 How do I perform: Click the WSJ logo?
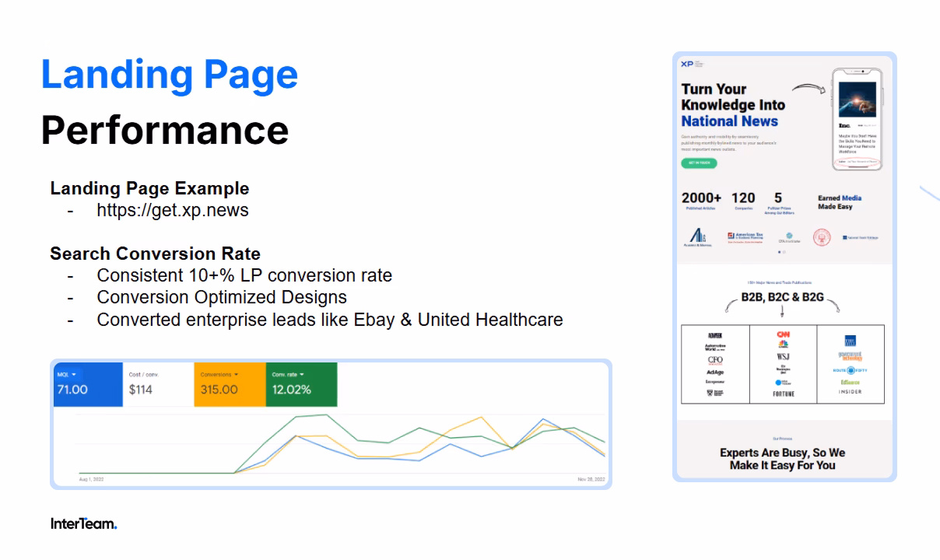(x=783, y=356)
